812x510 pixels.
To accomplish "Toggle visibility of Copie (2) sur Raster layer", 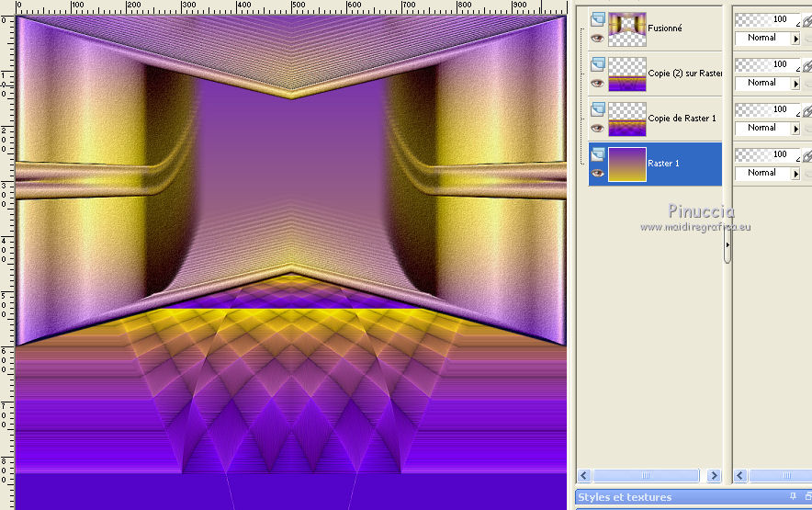I will click(597, 84).
